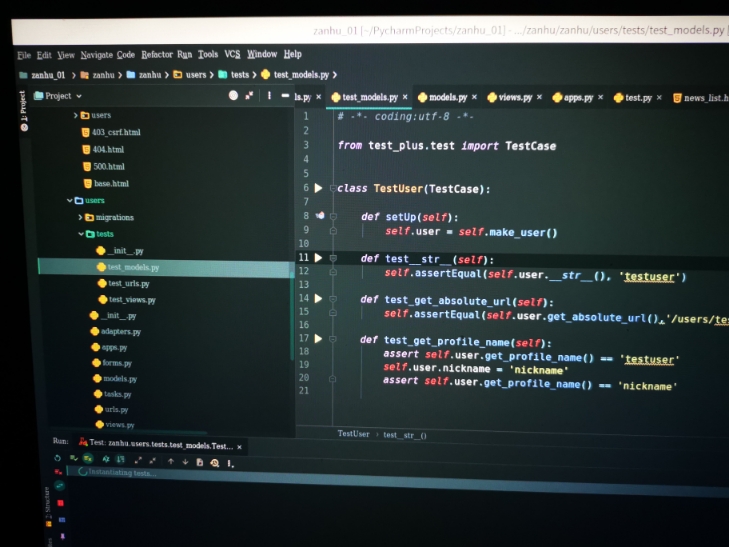Toggle auto-test green icon in Run sidebar
This screenshot has width=729, height=547.
click(x=60, y=486)
